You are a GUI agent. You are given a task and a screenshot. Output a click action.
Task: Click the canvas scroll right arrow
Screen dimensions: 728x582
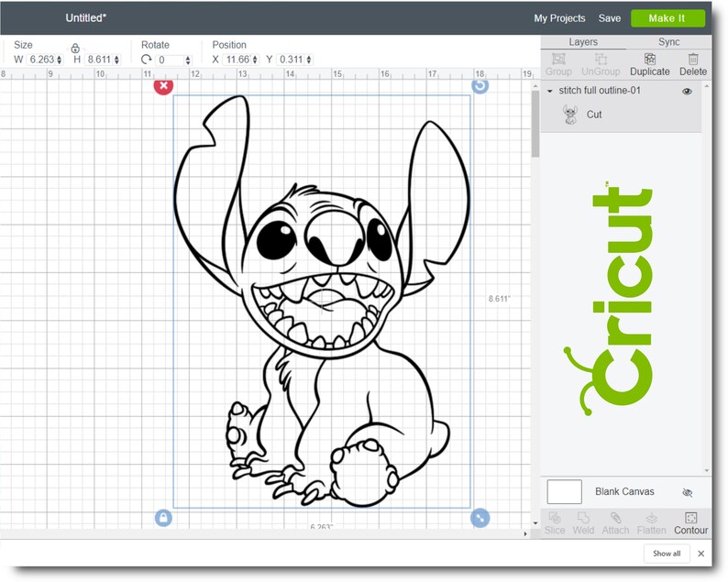tap(525, 533)
